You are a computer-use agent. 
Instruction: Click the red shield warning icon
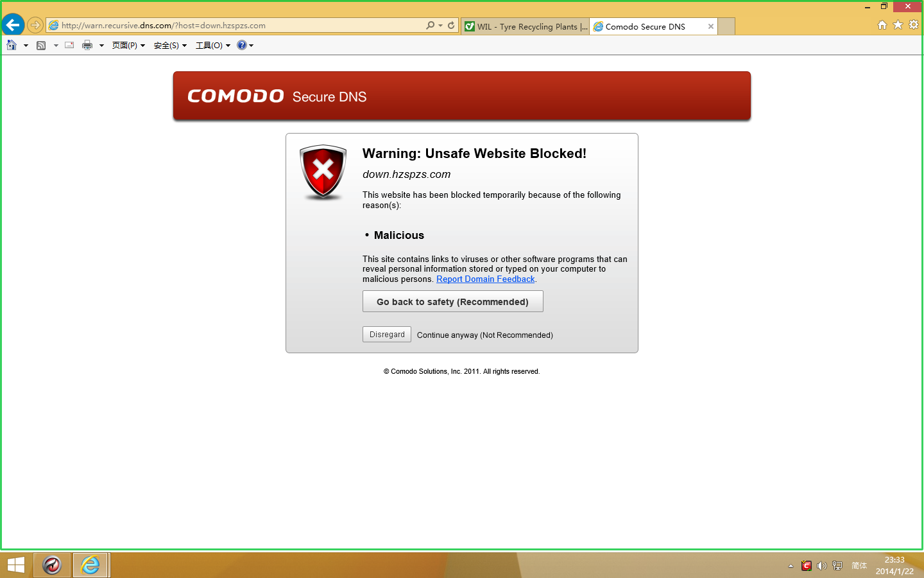point(323,172)
